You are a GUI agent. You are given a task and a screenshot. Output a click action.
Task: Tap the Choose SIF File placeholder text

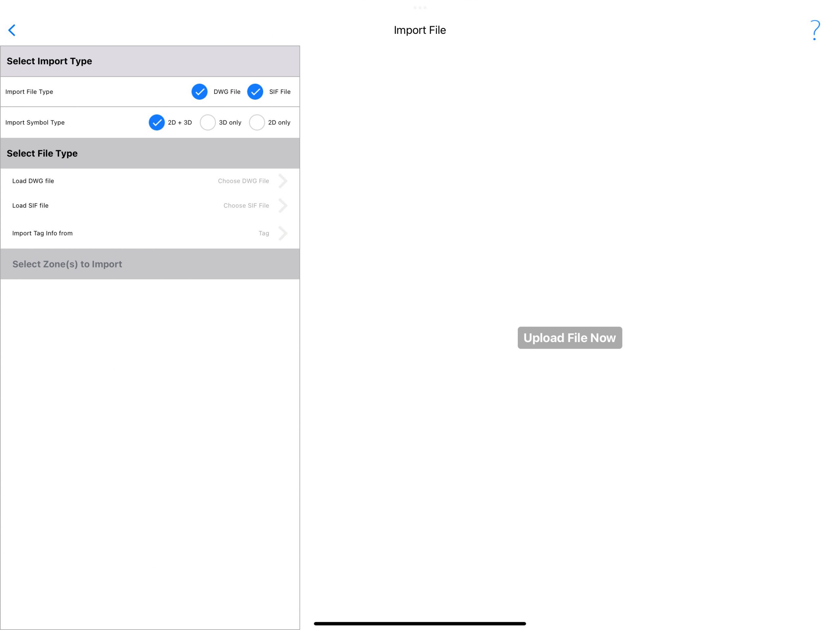tap(246, 206)
